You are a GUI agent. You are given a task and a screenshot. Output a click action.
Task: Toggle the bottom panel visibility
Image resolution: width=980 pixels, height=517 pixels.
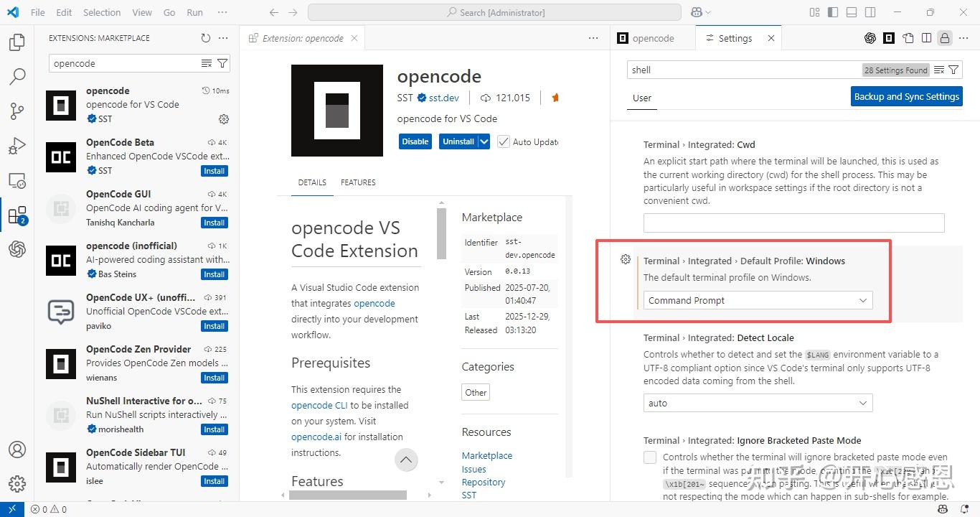(852, 12)
